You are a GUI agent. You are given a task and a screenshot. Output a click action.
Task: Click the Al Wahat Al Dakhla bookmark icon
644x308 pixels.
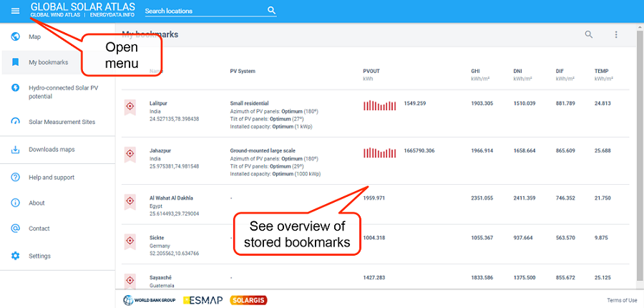coord(130,201)
